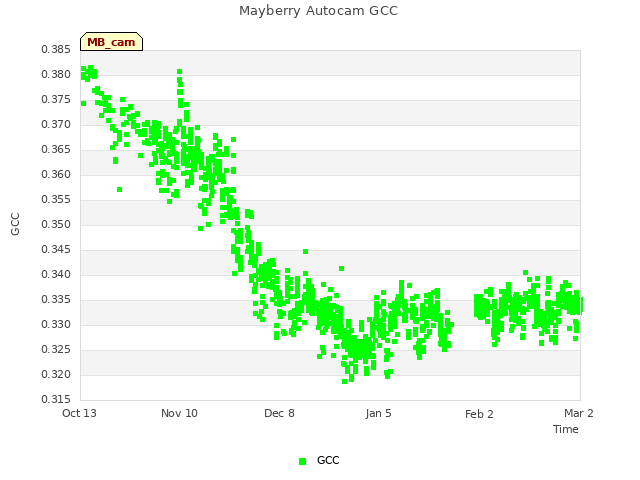640x480 pixels.
Task: Select the Jan 5 x-axis label
Action: point(378,413)
